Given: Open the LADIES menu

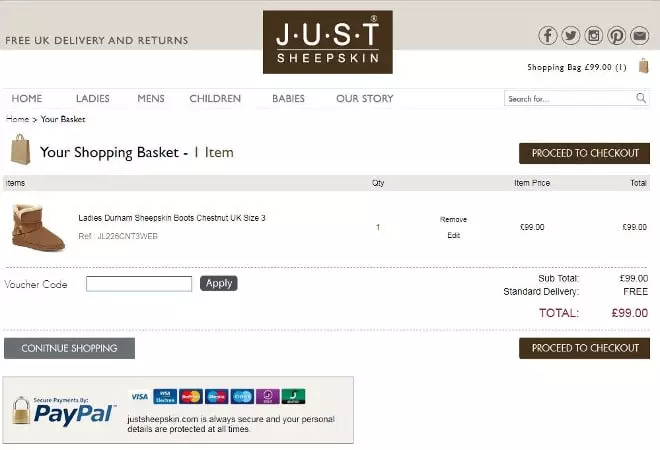Looking at the screenshot, I should [93, 99].
